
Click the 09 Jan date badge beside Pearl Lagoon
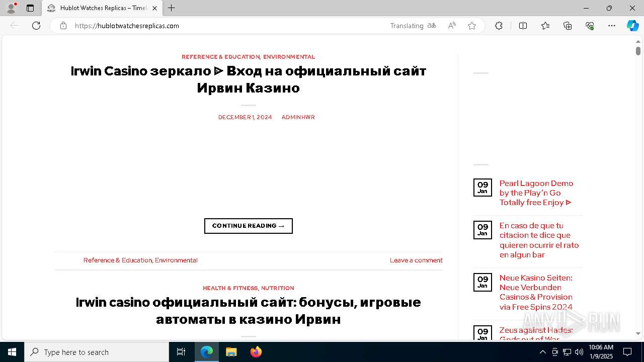click(482, 188)
